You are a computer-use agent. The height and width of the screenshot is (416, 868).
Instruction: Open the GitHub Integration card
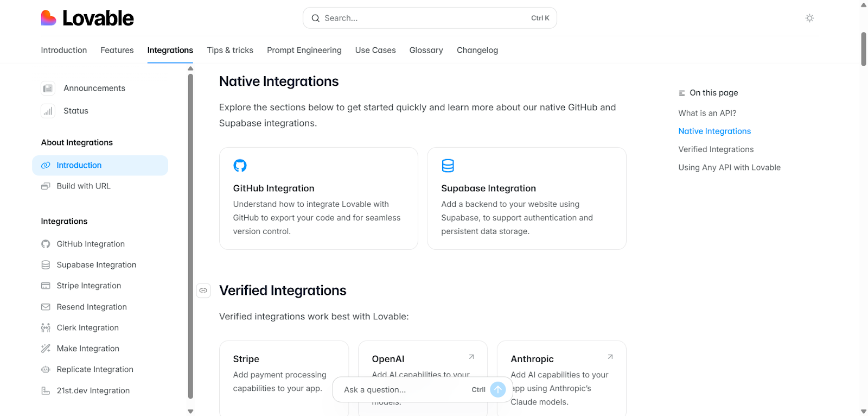[x=318, y=198]
